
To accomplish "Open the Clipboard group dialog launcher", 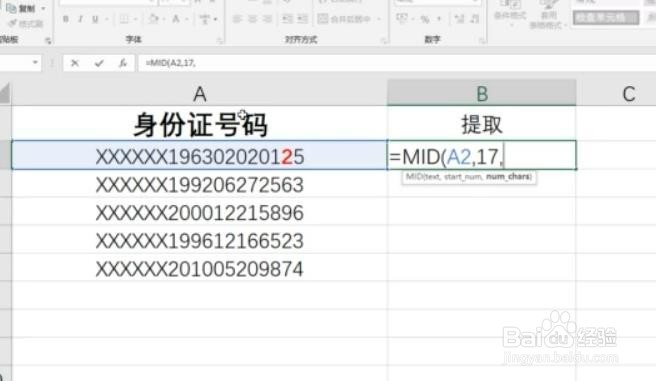I will [48, 41].
